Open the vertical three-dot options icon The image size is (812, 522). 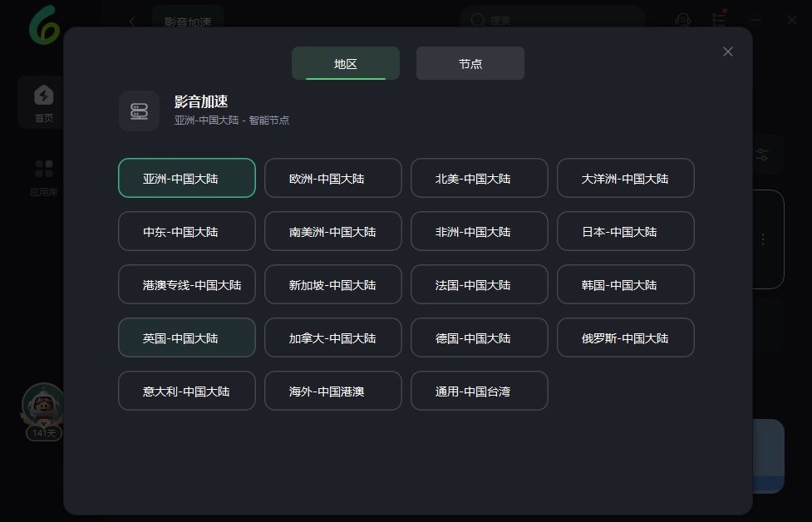point(762,239)
